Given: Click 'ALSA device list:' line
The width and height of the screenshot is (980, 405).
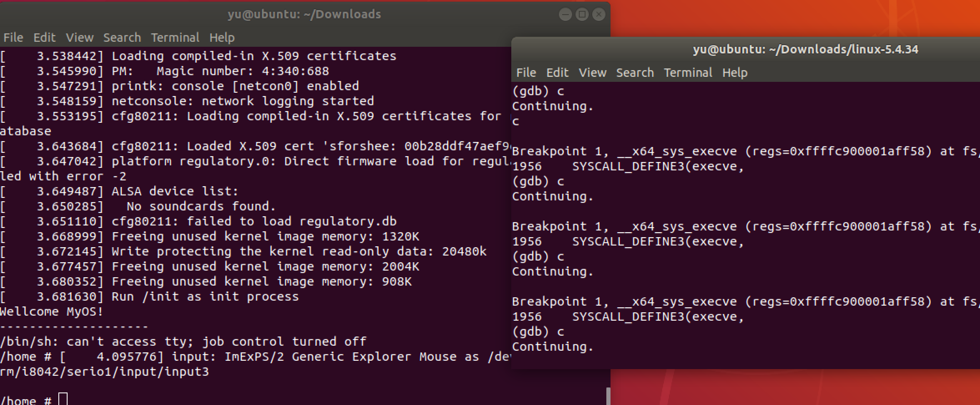Looking at the screenshot, I should pyautogui.click(x=175, y=191).
